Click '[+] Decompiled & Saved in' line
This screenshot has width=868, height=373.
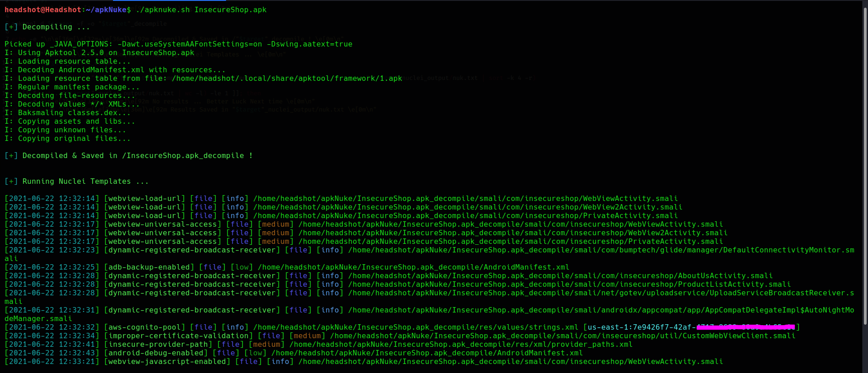tap(129, 156)
